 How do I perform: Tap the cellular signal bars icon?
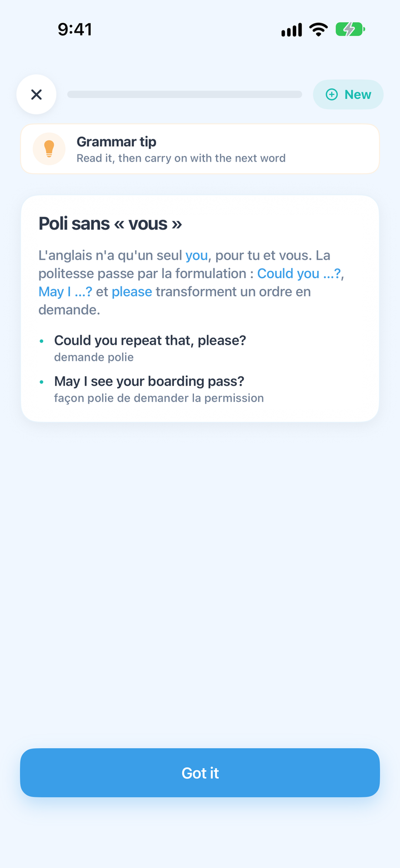click(292, 30)
